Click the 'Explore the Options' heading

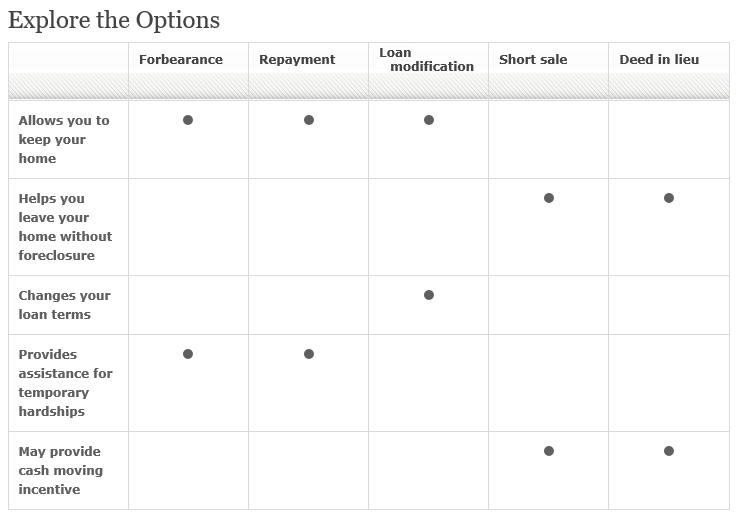pyautogui.click(x=114, y=21)
